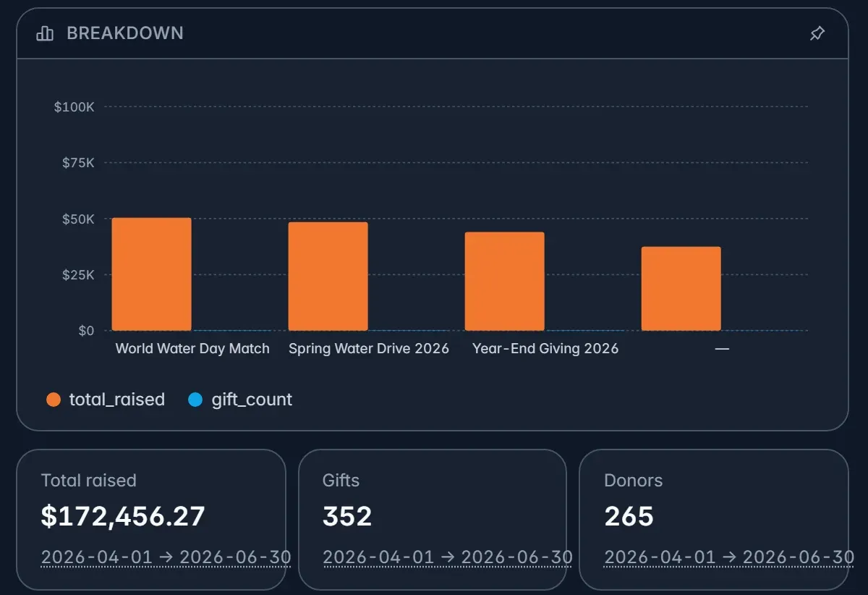
Task: Click the 352 gifts value
Action: pos(347,517)
